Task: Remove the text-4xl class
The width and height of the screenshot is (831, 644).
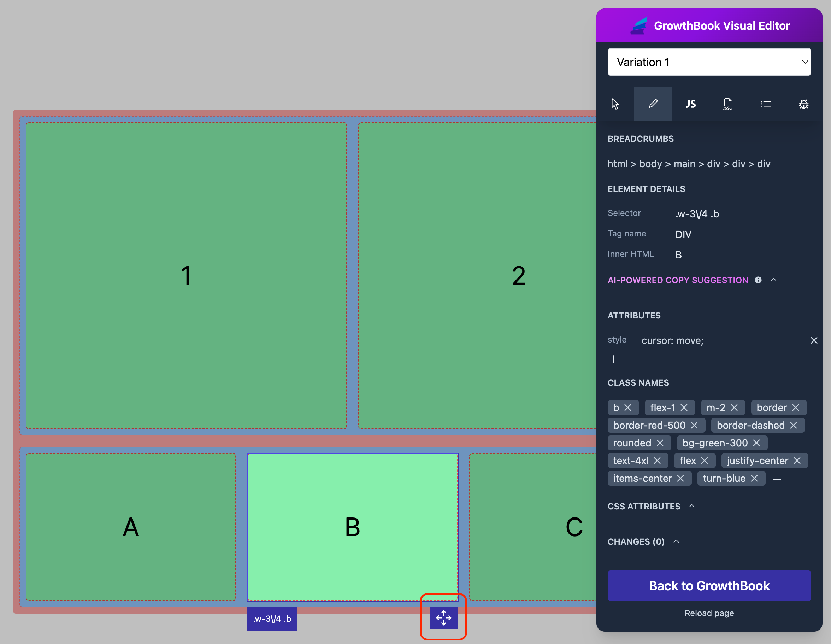Action: click(657, 461)
